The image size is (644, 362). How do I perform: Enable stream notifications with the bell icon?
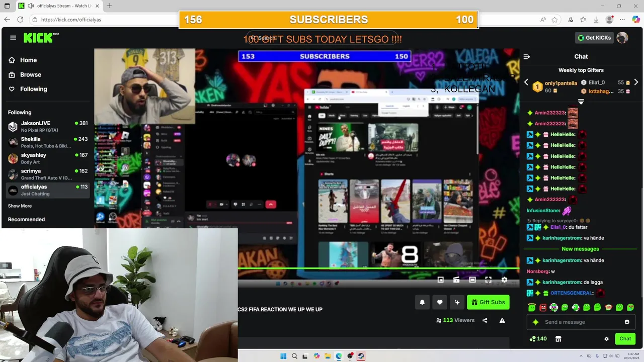click(x=422, y=302)
